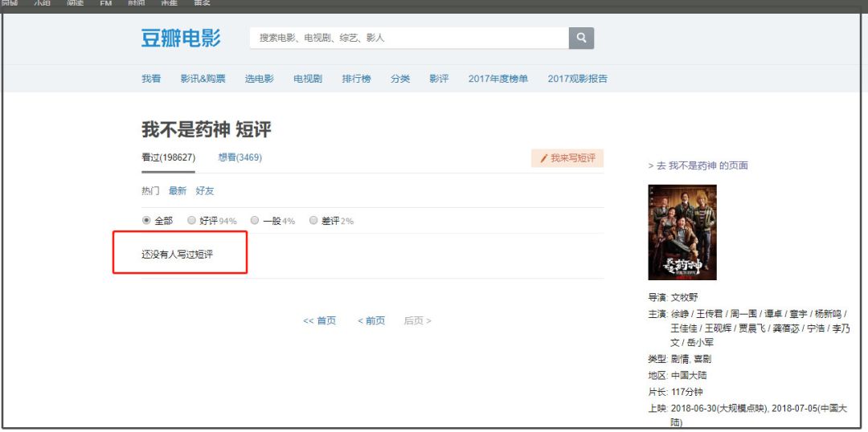
Task: Open actor 王砚辉's page
Action: (x=719, y=328)
